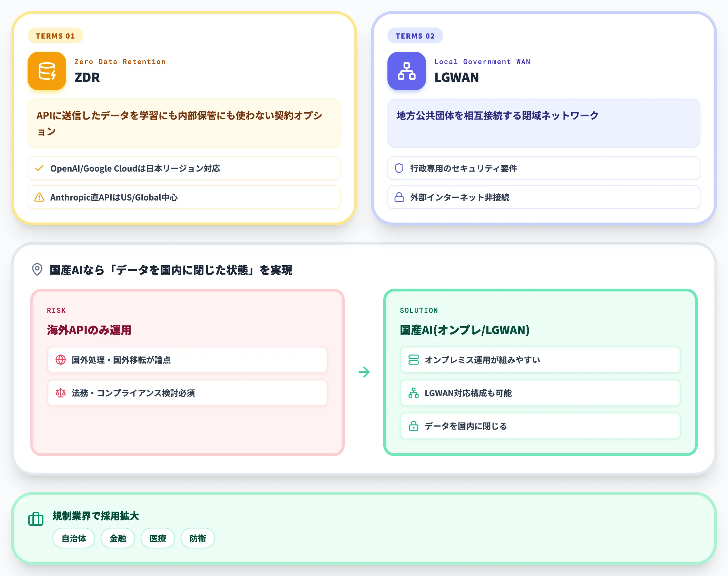
Task: Click the globe icon beside 国外処理・国外移転が論点
Action: click(x=61, y=360)
